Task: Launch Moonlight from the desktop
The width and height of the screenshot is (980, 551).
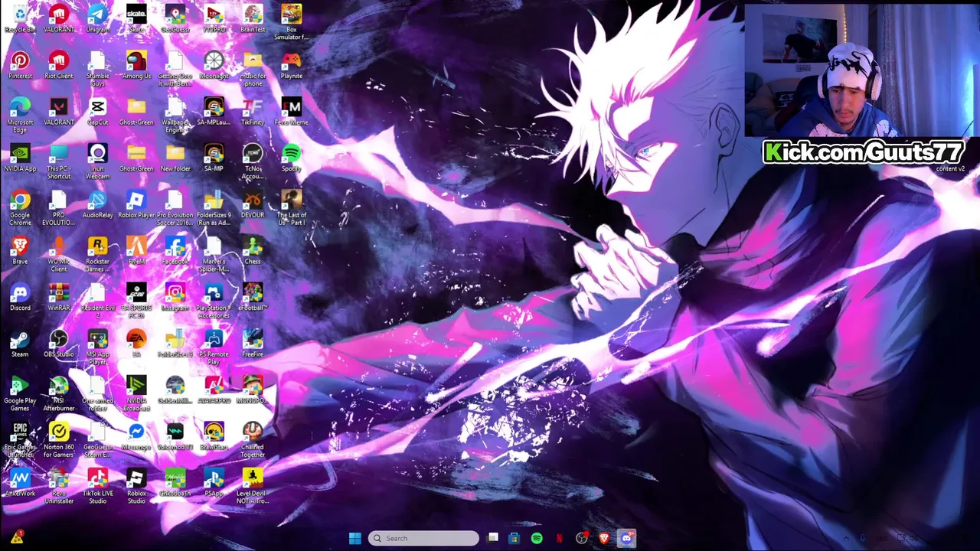Action: tap(214, 65)
